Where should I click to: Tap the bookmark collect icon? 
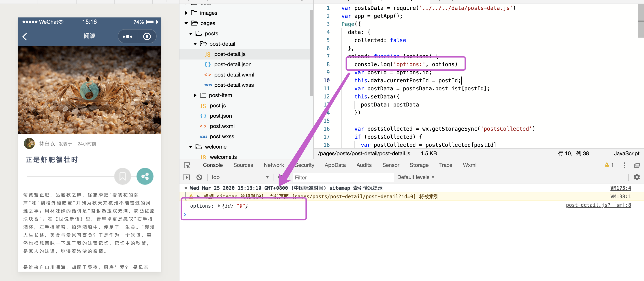pos(122,176)
